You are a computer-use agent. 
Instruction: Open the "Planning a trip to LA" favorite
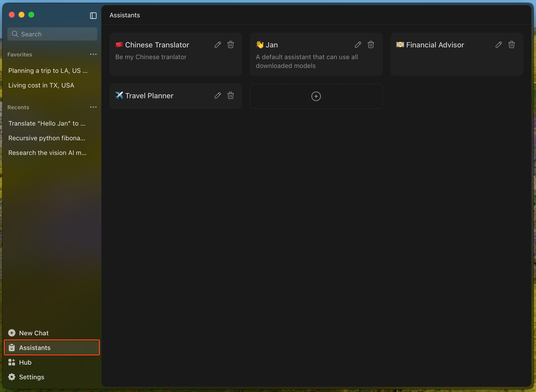point(48,71)
